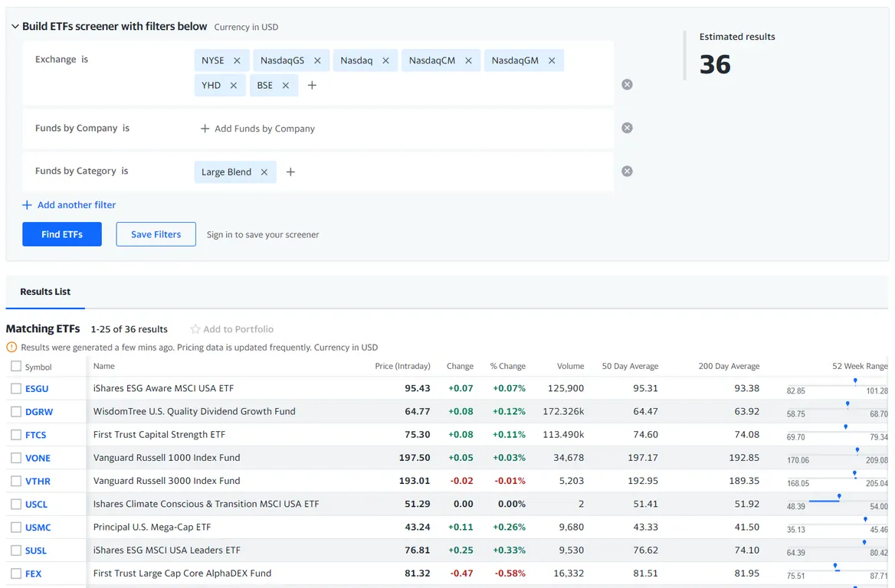Image resolution: width=895 pixels, height=588 pixels.
Task: Delete the Funds by Category filter row
Action: (x=627, y=171)
